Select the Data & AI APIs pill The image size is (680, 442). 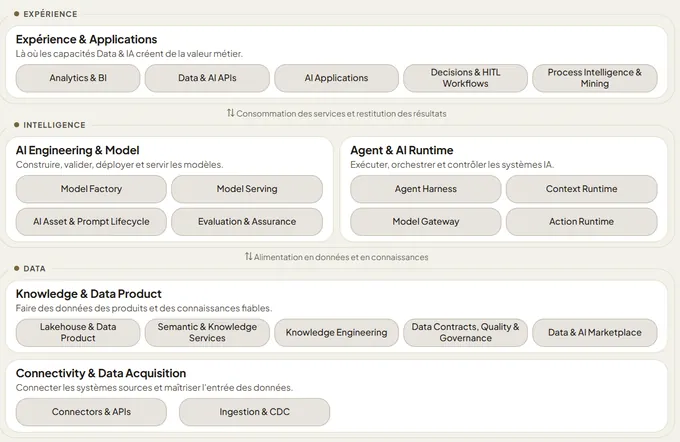tap(207, 78)
